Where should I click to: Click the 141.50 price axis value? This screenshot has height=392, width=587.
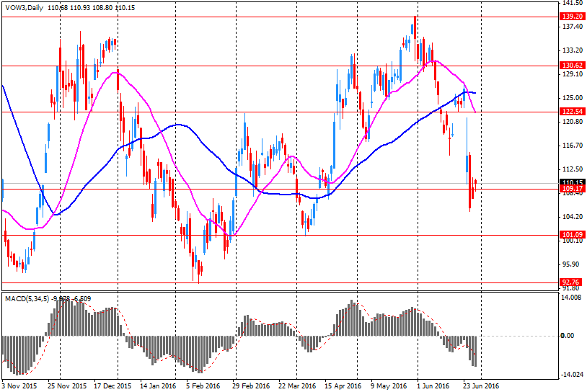(x=573, y=3)
